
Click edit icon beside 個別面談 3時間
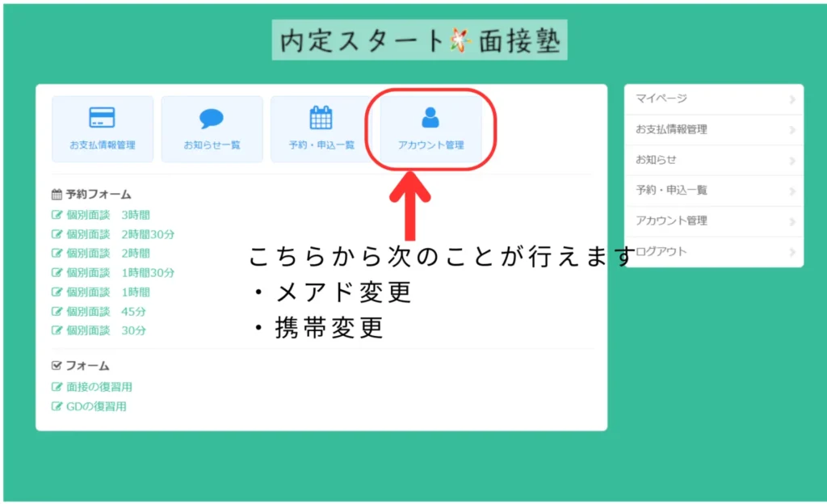click(x=57, y=215)
